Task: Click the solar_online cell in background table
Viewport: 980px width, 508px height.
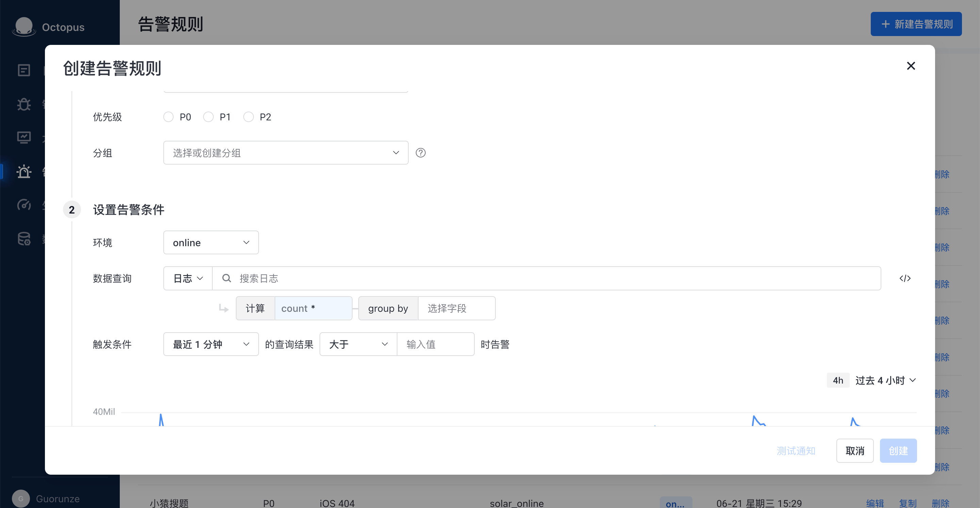Action: tap(517, 503)
